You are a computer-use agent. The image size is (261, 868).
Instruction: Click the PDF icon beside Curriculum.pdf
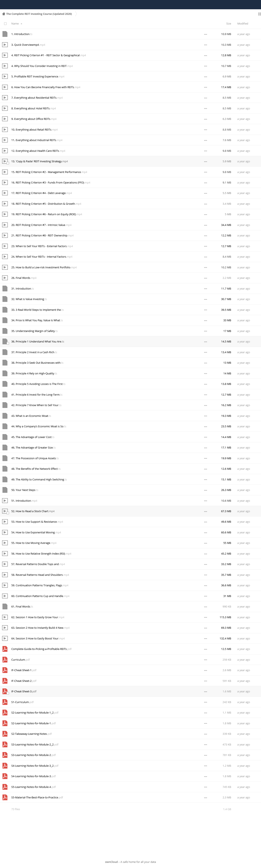coord(5,659)
